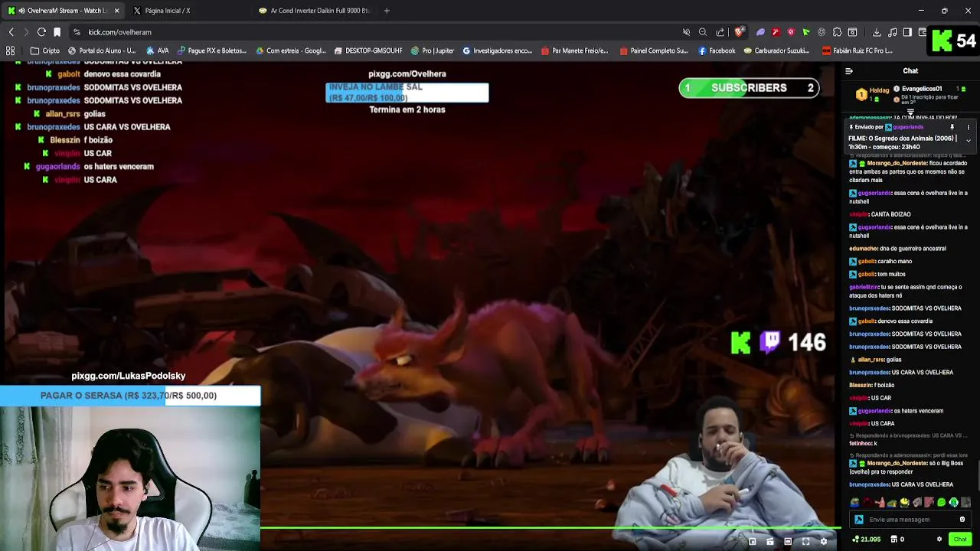Open player settings gear icon
The height and width of the screenshot is (551, 980).
(x=824, y=541)
